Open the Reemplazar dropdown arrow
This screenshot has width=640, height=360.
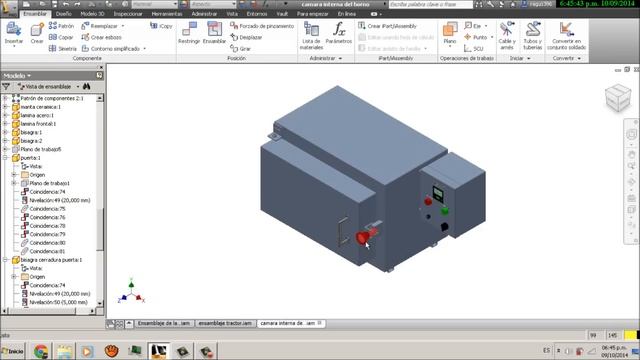[x=122, y=26]
